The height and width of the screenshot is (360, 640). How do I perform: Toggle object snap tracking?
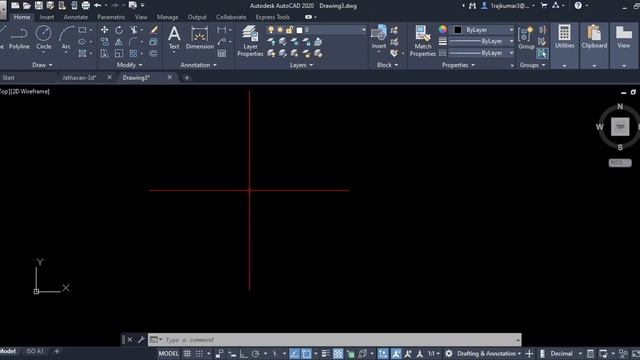pyautogui.click(x=294, y=353)
